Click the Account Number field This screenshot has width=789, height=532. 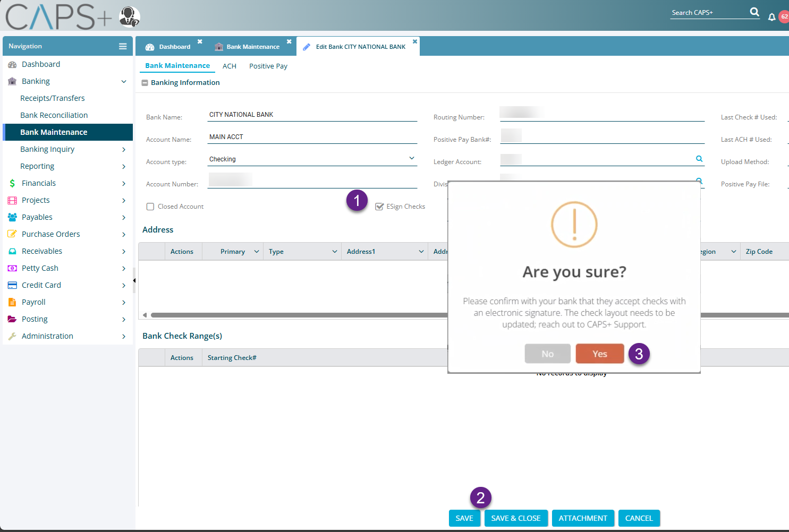tap(312, 181)
